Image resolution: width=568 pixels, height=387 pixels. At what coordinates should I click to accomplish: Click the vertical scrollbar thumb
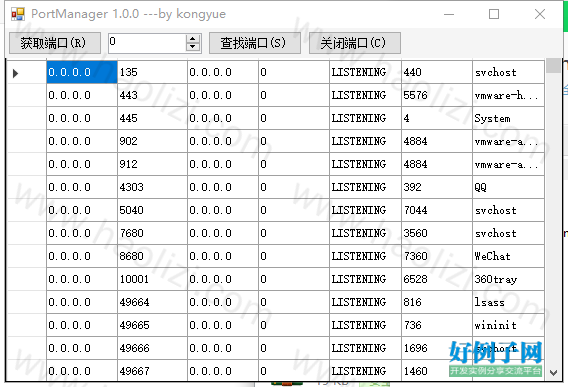[553, 66]
